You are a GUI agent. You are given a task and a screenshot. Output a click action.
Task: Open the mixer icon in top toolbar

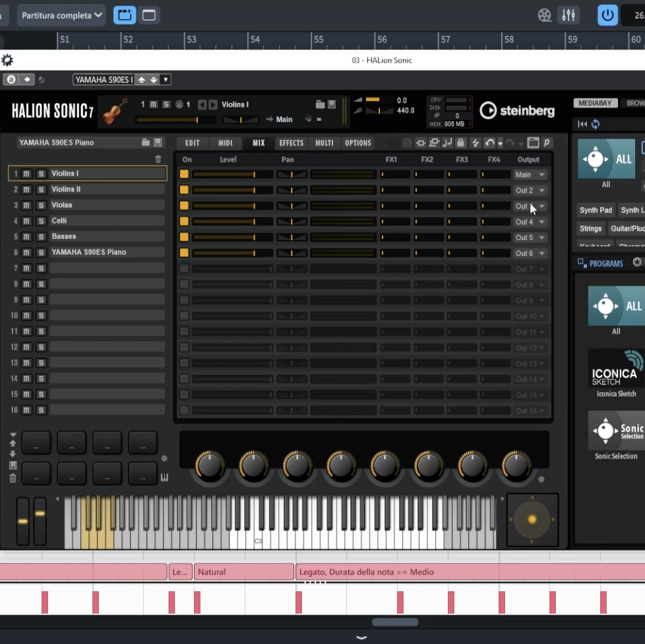(568, 15)
